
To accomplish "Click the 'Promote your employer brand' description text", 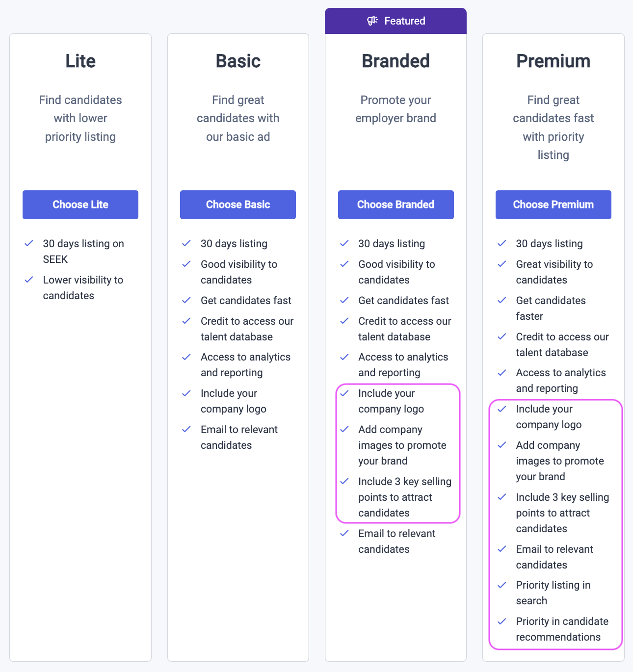I will 396,109.
